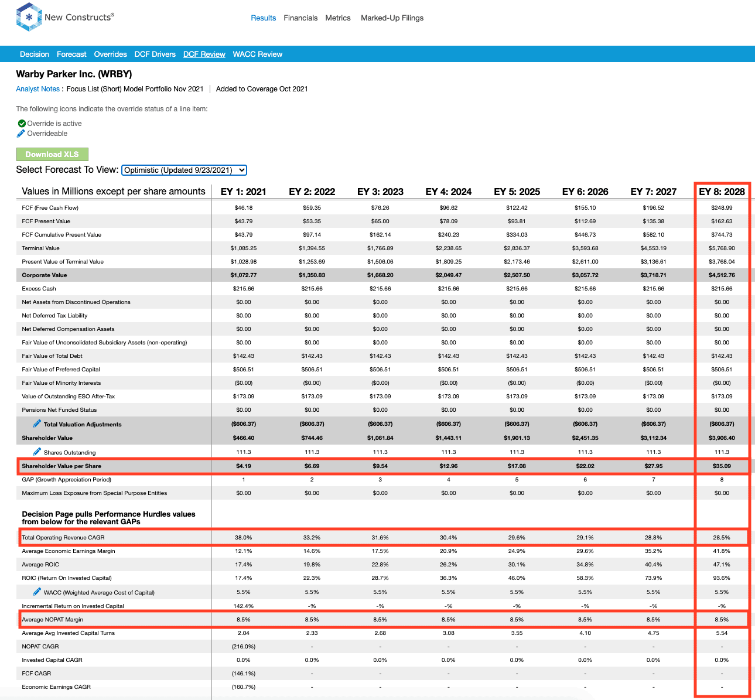Click the pencil icon for Total Valuation Adjustments
The image size is (755, 700).
(x=37, y=424)
